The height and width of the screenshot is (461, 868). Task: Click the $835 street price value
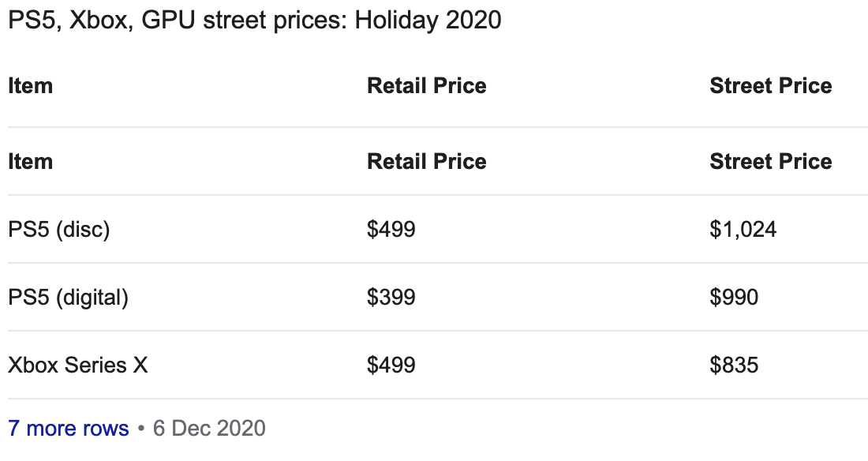coord(734,365)
